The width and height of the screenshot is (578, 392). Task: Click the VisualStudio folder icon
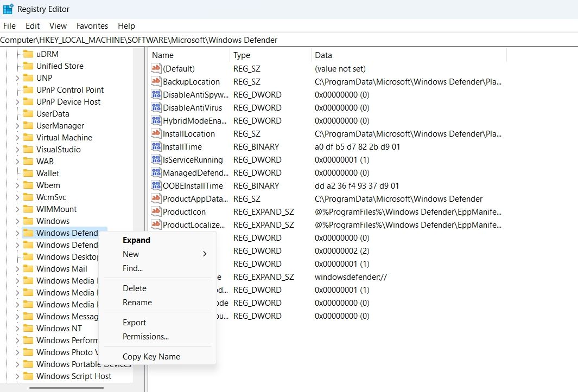click(28, 149)
